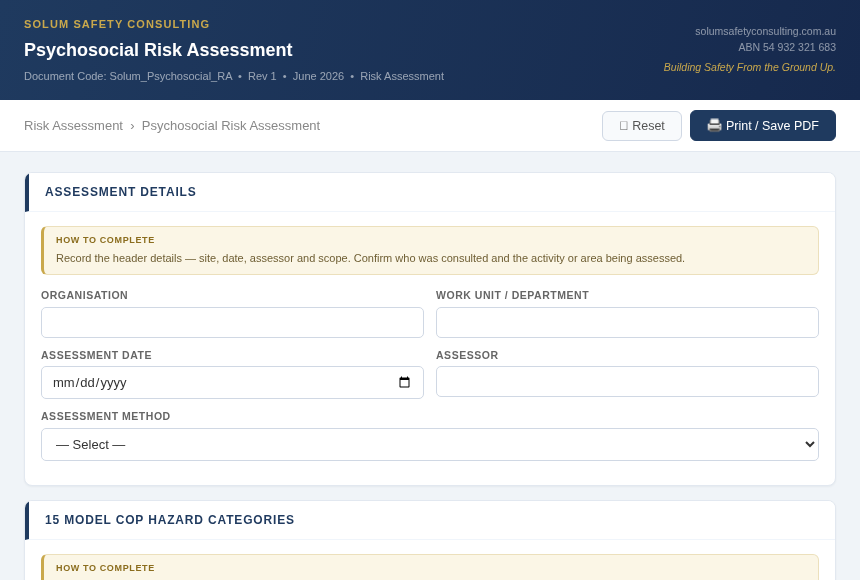Image resolution: width=860 pixels, height=580 pixels.
Task: Open the calendar picker icon in Assessment Date
Action: [x=404, y=382]
